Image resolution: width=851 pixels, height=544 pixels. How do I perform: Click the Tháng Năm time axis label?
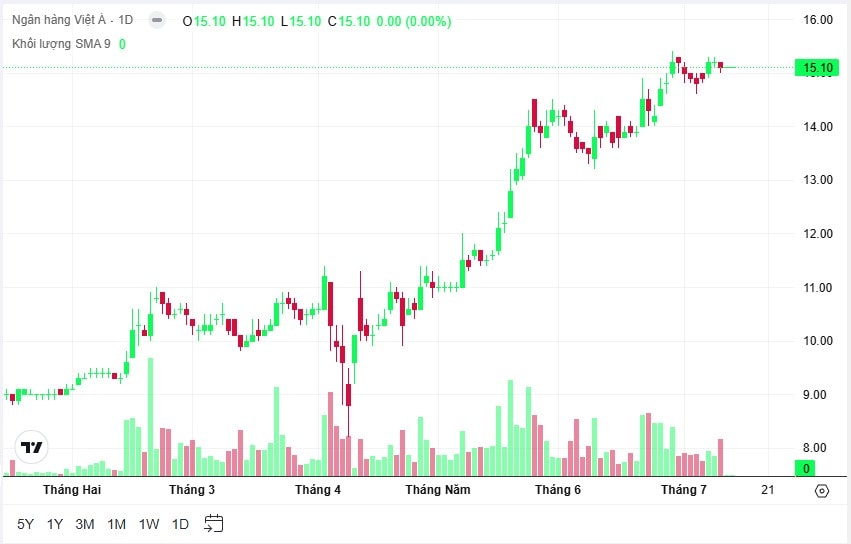[437, 490]
